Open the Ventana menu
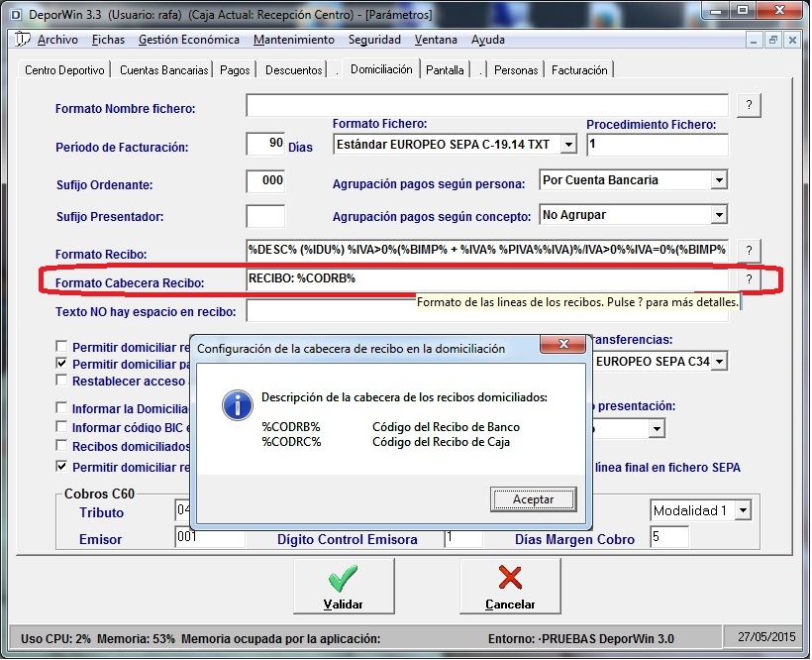Image resolution: width=812 pixels, height=660 pixels. pos(436,40)
